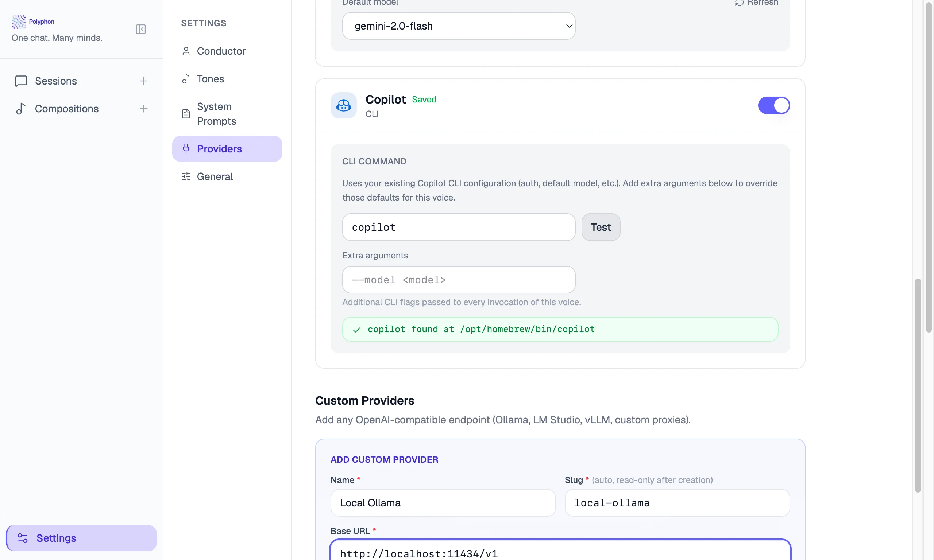This screenshot has height=560, width=934.
Task: Click the Refresh icon above Default model
Action: tap(739, 3)
